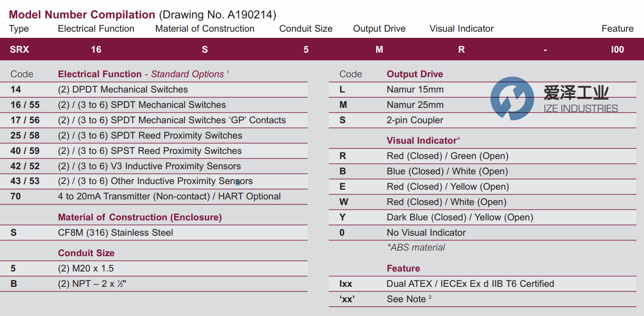
Task: Click the dash separator in the model number bar
Action: pyautogui.click(x=545, y=49)
